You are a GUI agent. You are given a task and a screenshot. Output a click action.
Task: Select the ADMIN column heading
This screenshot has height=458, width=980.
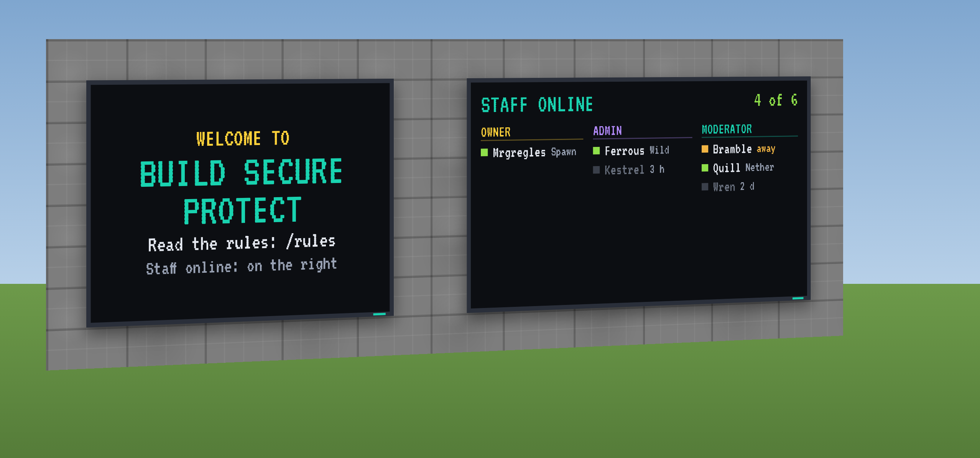pyautogui.click(x=607, y=131)
